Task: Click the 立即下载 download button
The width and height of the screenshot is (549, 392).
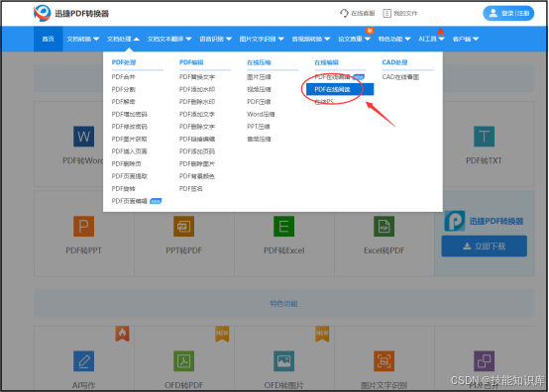Action: (x=484, y=246)
